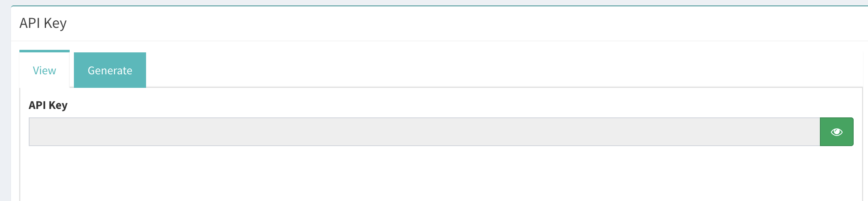Image resolution: width=868 pixels, height=201 pixels.
Task: Click the blank tab strip beside Generate
Action: click(505, 70)
